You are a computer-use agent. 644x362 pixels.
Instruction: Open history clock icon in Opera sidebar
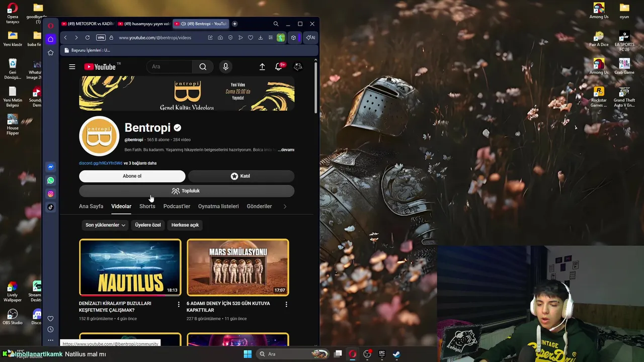pos(50,329)
